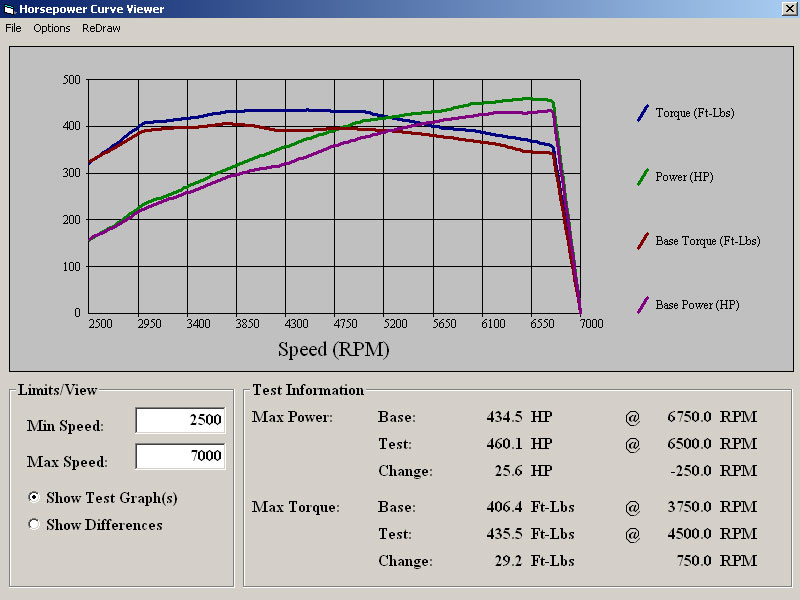The height and width of the screenshot is (600, 800).
Task: Click the Max Power: label
Action: [x=292, y=417]
